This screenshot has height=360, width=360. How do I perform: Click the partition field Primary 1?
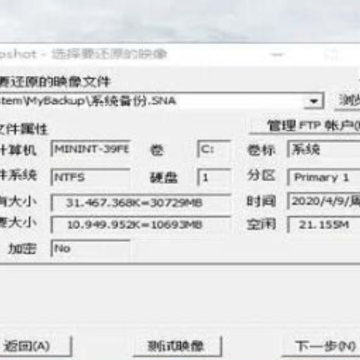pos(323,177)
